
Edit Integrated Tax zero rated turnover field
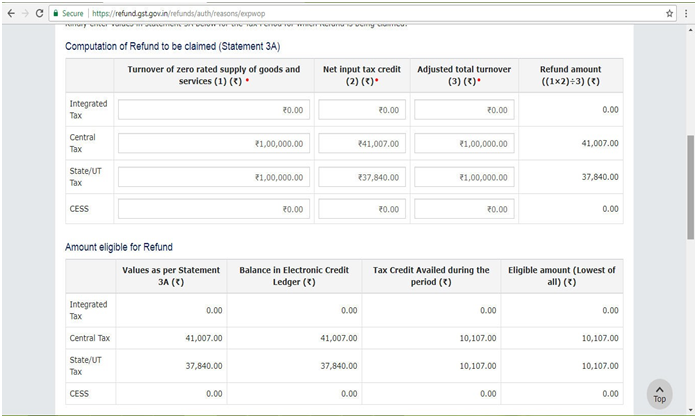[x=212, y=110]
